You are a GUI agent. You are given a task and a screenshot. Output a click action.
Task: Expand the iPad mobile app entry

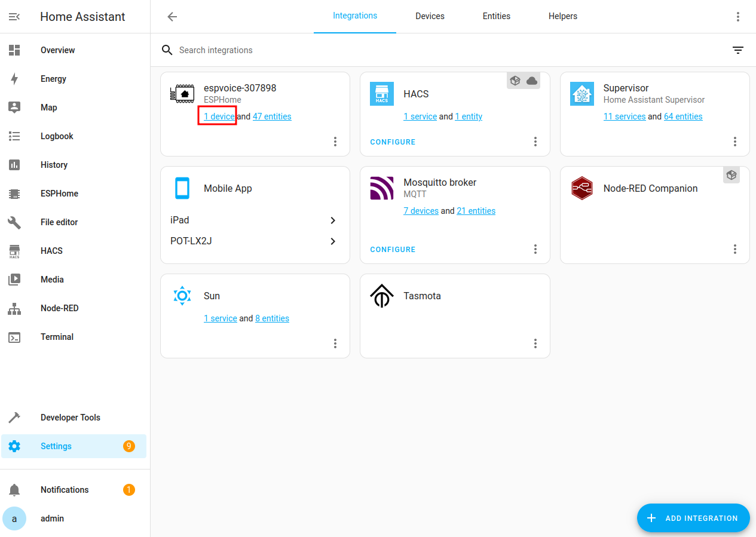[x=255, y=220]
